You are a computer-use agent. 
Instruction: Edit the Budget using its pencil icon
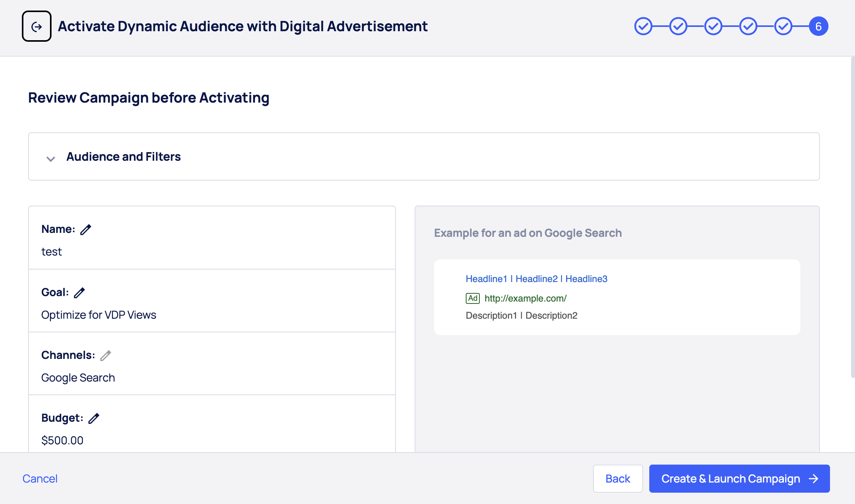click(x=94, y=418)
